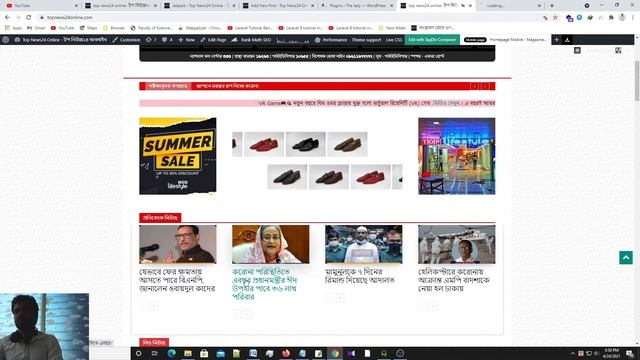
Task: Open article image of woman in headscarf
Action: point(271,244)
